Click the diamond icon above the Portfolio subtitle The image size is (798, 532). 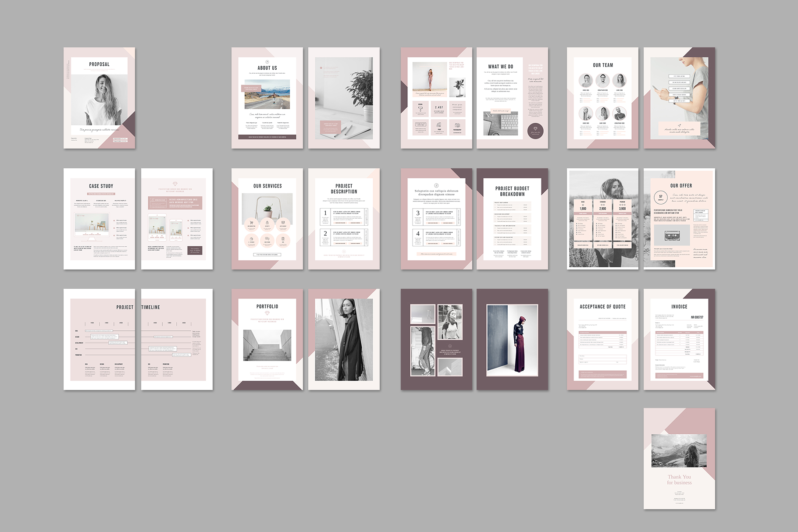(x=267, y=313)
